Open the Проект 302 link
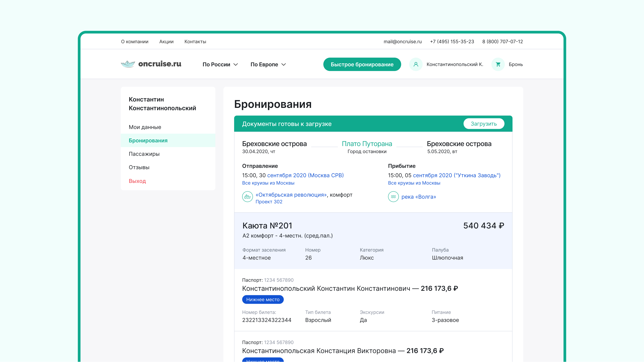 [x=269, y=202]
